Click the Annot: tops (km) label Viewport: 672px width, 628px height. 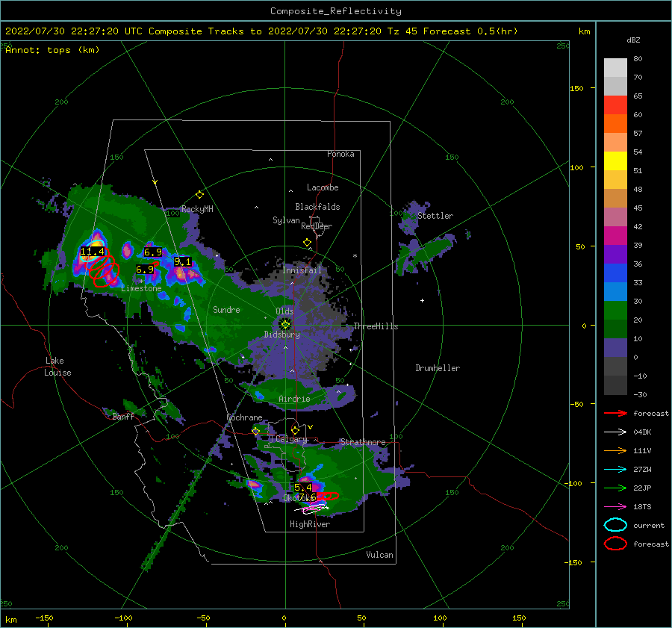(52, 50)
